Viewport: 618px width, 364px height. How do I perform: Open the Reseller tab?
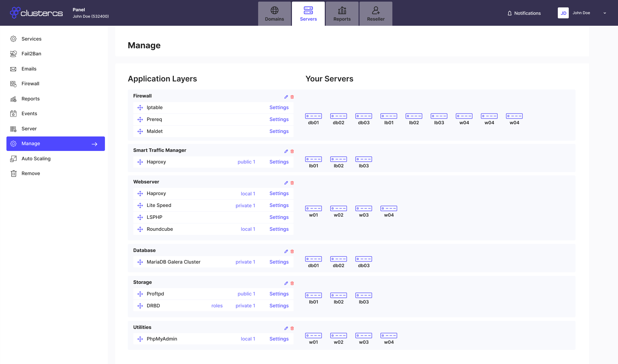376,14
